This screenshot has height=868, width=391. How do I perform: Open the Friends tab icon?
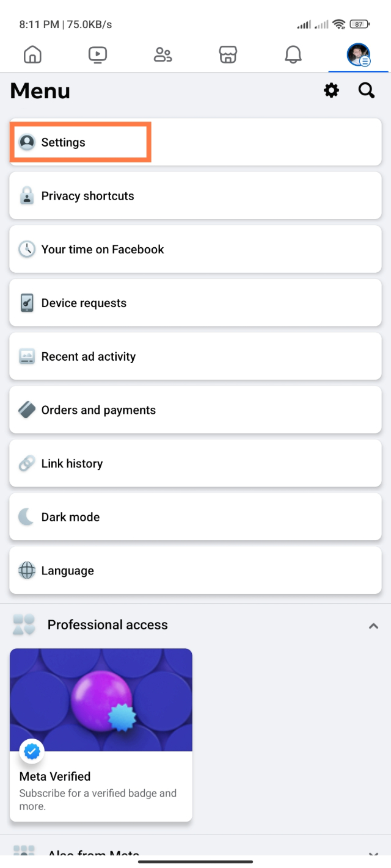(x=163, y=55)
